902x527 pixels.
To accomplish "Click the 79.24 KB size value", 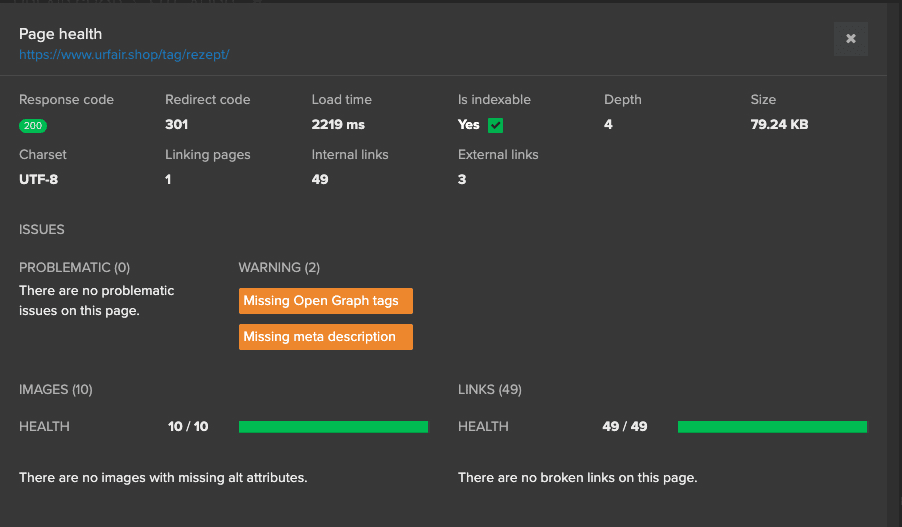I will tap(779, 125).
